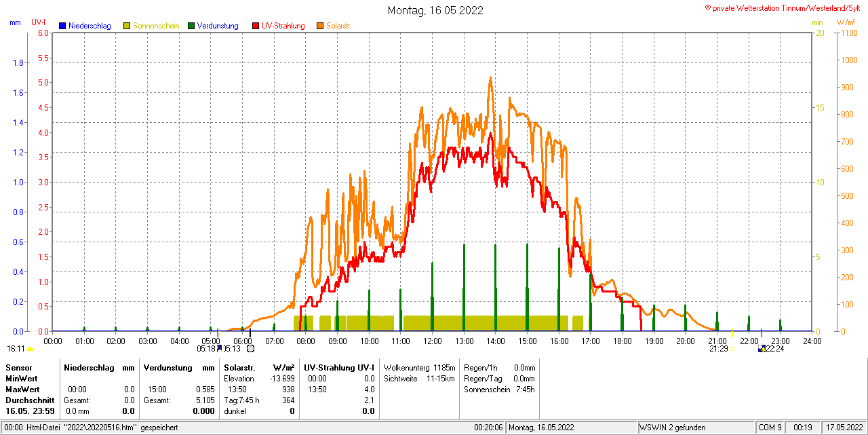This screenshot has width=868, height=435.
Task: Click the 12:00 time axis label
Action: (x=432, y=341)
